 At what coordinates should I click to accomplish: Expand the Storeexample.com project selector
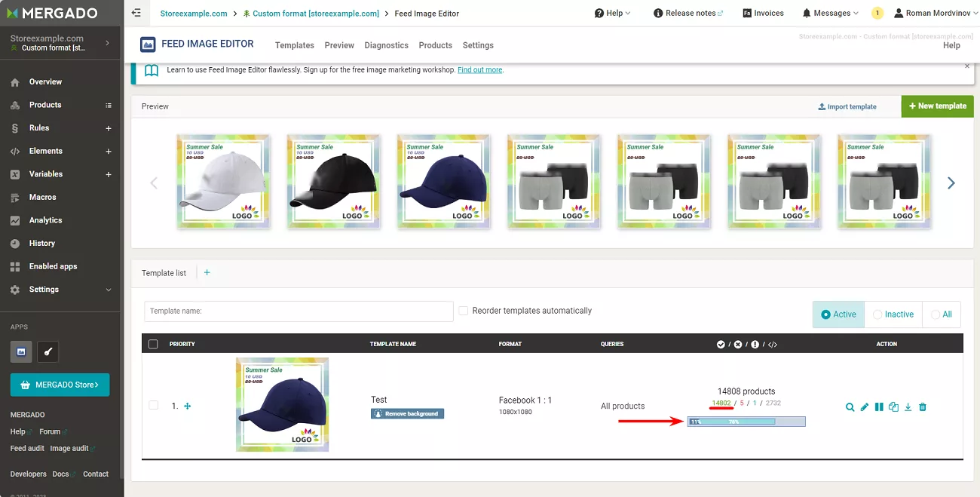pos(107,43)
